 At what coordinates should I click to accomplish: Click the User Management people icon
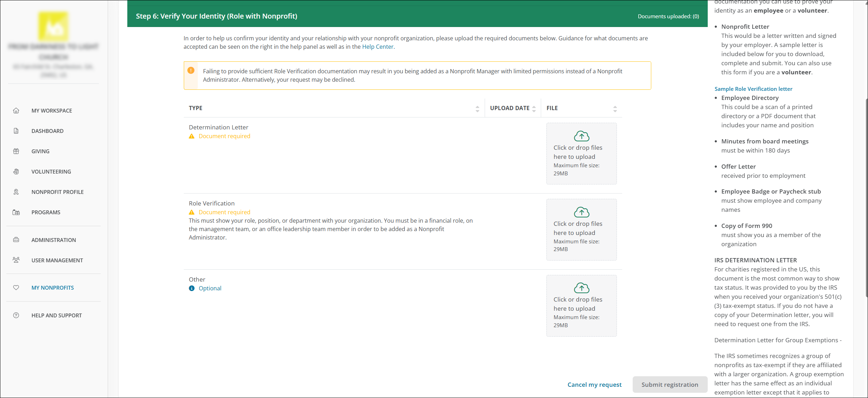coord(16,260)
